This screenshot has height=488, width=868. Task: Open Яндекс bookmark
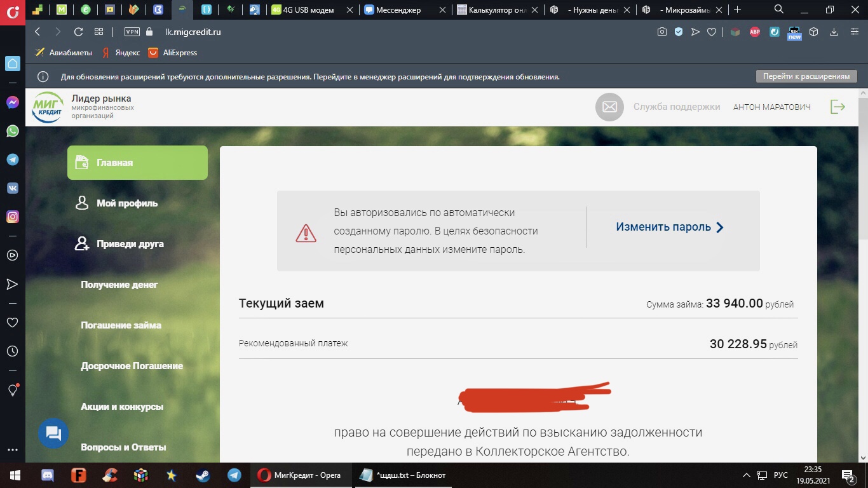pyautogui.click(x=121, y=53)
